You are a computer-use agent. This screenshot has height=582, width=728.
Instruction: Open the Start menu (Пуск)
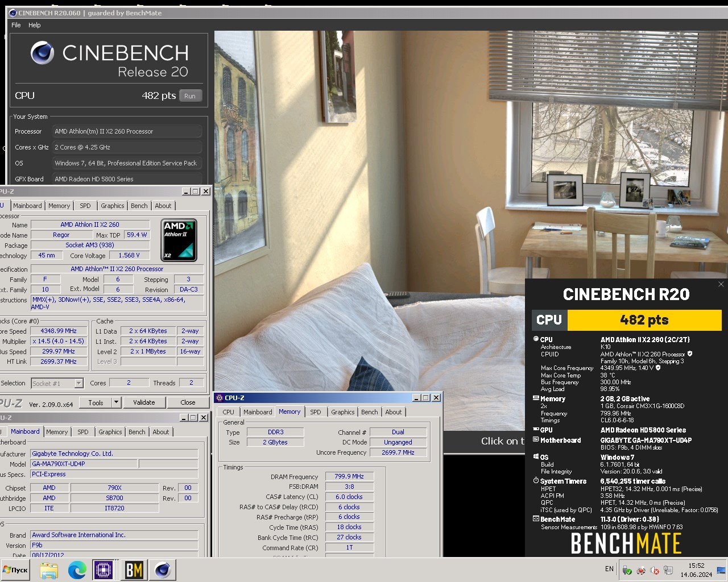[x=15, y=569]
